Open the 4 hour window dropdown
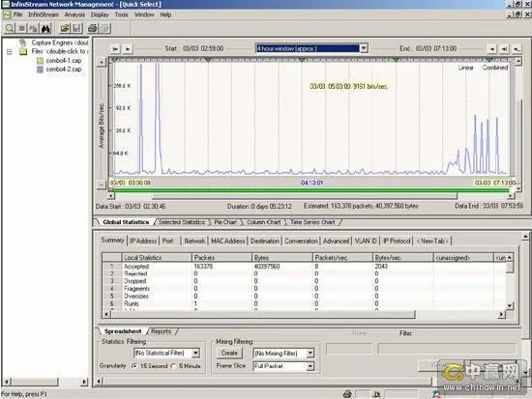 coord(364,48)
